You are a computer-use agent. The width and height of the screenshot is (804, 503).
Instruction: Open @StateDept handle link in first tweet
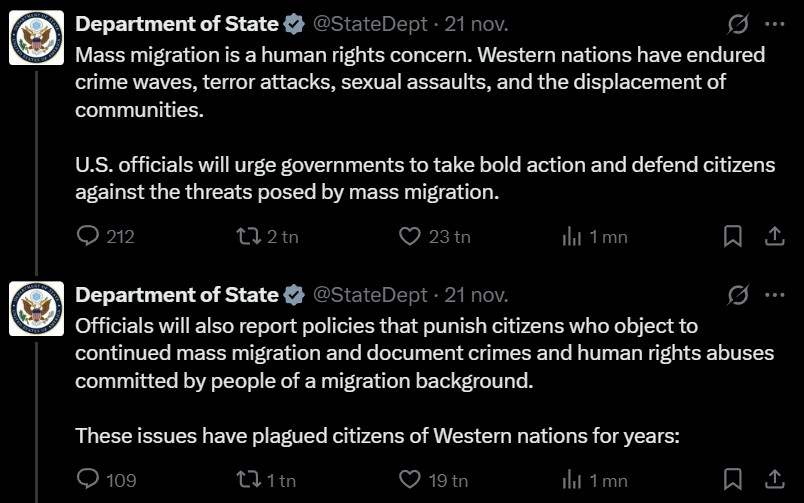[371, 23]
